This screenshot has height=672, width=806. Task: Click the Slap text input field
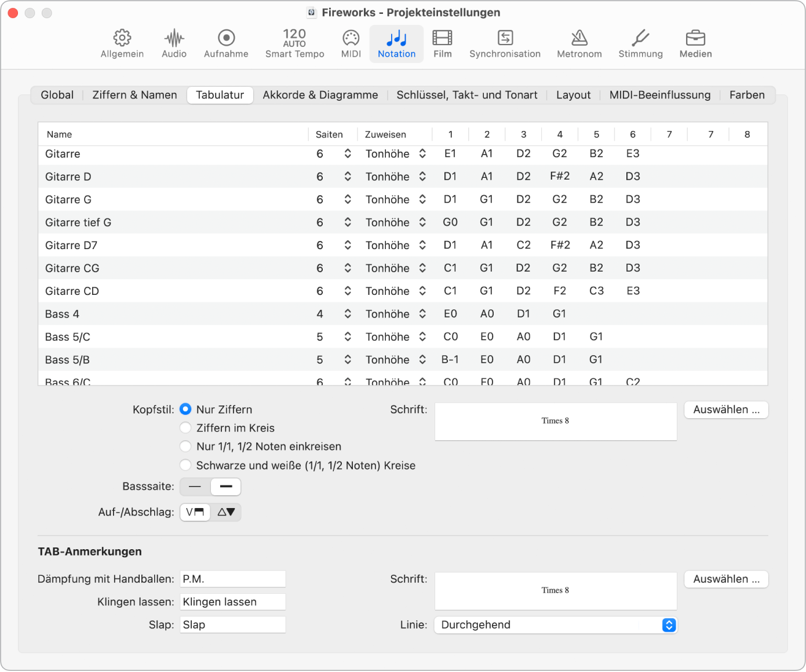tap(232, 624)
